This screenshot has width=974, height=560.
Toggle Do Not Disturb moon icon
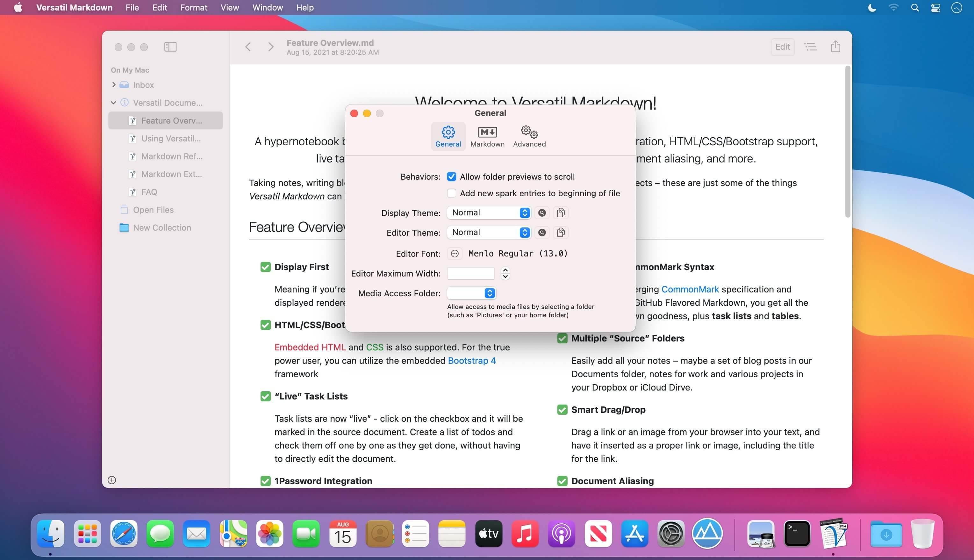(x=872, y=8)
